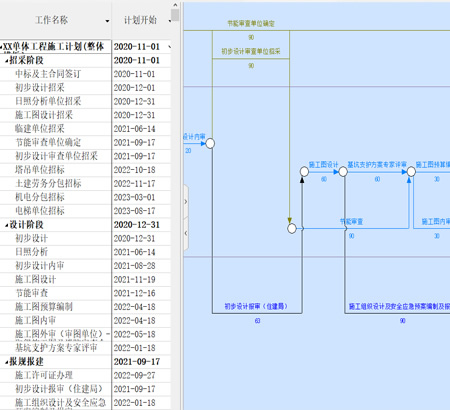The height and width of the screenshot is (410, 450).
Task: Collapse the XX单体工程施工计划 root row
Action: (x=1, y=46)
